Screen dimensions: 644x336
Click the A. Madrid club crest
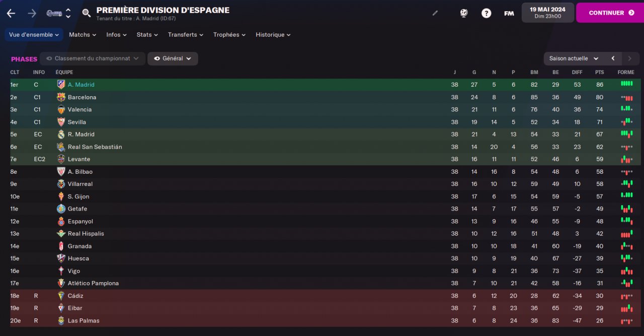tap(61, 85)
